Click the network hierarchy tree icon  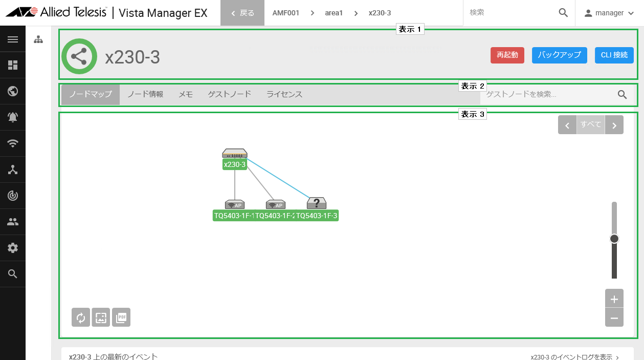coord(38,39)
